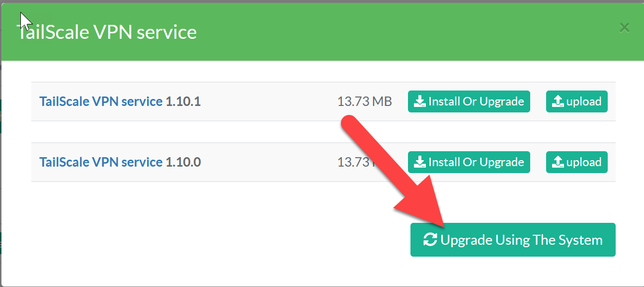The image size is (644, 287).
Task: Click the 13.73 MB size of version 1.10.1
Action: coord(364,101)
